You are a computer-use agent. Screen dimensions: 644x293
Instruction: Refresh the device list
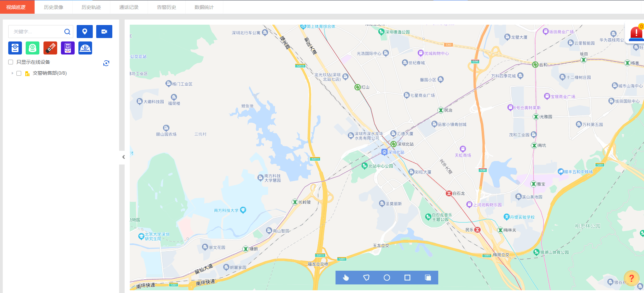click(106, 63)
